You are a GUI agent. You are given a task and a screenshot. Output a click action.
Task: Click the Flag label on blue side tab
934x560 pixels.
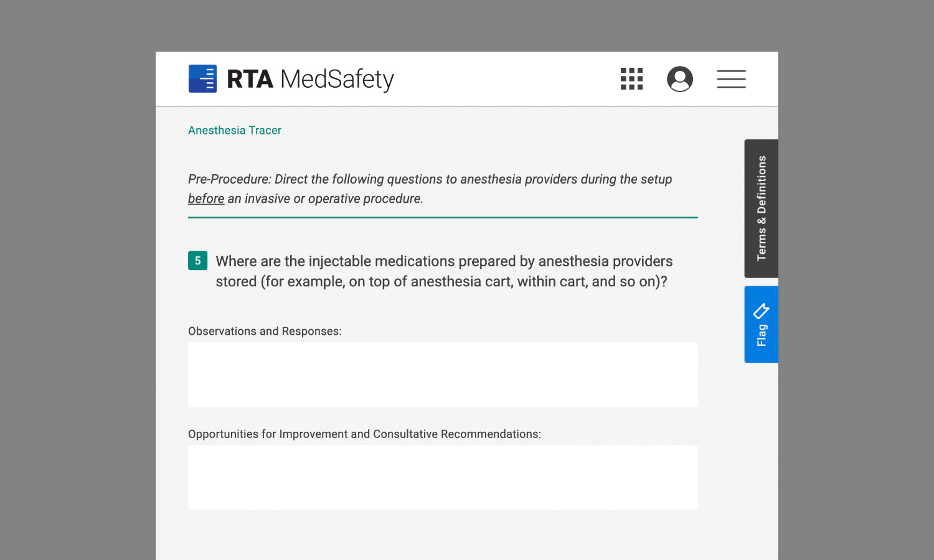pyautogui.click(x=762, y=335)
